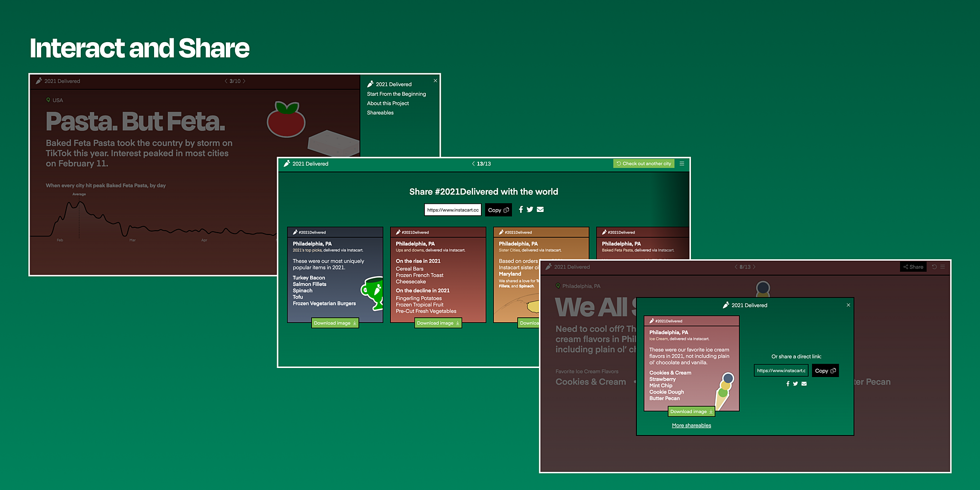Close the 2021 Delivered menu panel in Pasta window
The width and height of the screenshot is (980, 490).
point(435,81)
